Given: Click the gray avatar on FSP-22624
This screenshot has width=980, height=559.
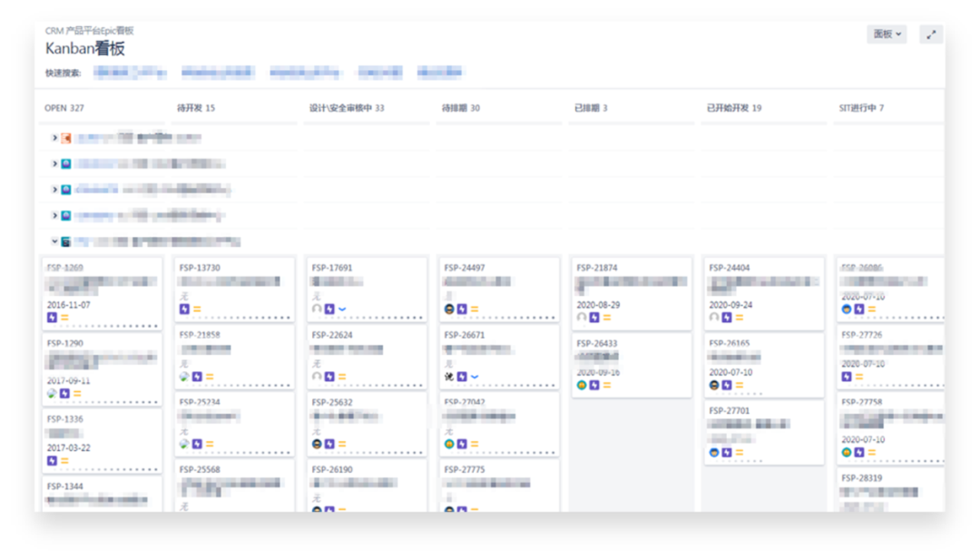Looking at the screenshot, I should [317, 377].
